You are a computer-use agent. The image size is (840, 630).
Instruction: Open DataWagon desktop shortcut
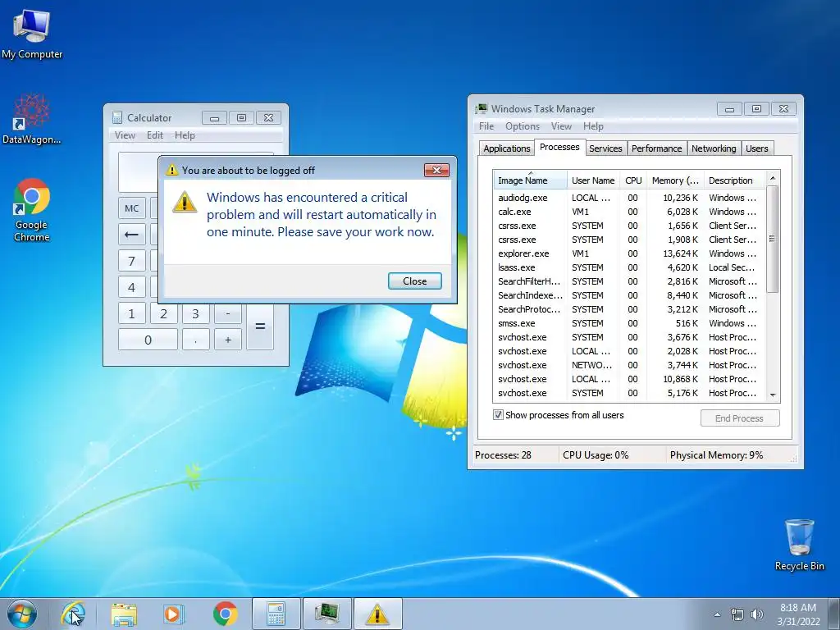(x=32, y=119)
